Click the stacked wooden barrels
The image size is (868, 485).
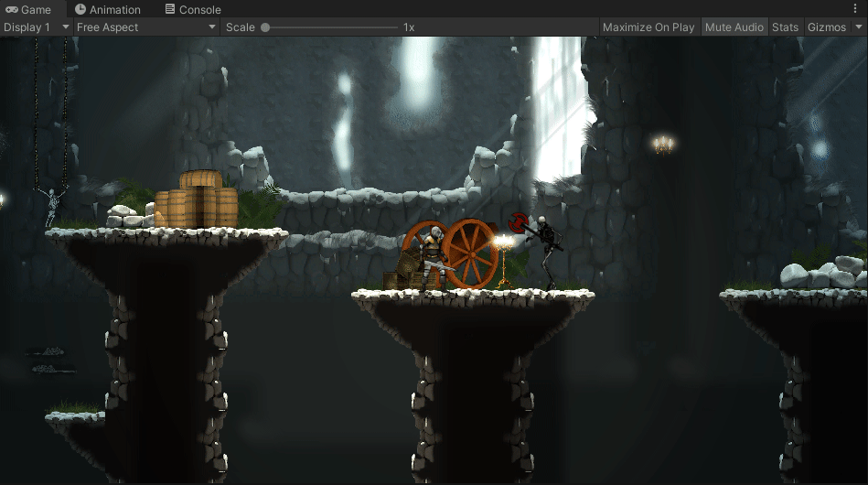pos(196,199)
